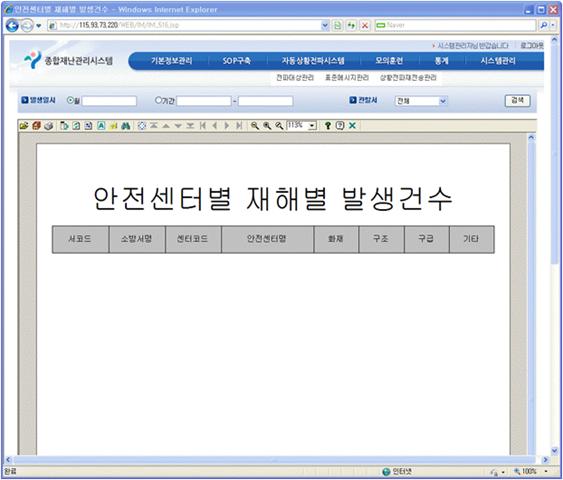Open the report zoom percentage dropdown
This screenshot has width=563, height=480.
312,126
